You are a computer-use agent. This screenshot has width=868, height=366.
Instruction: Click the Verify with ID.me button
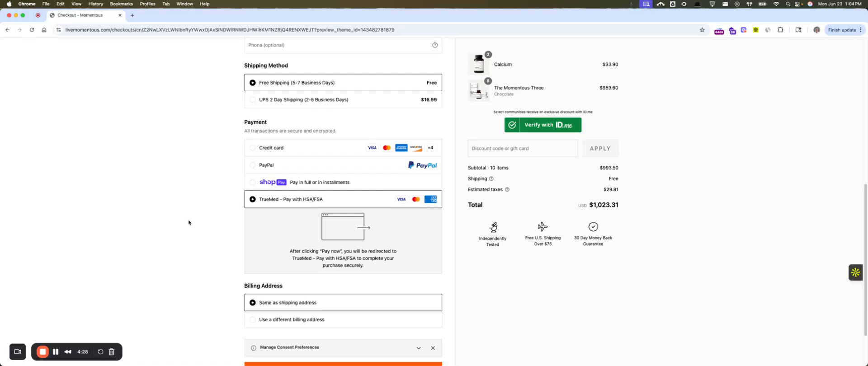[x=542, y=125]
